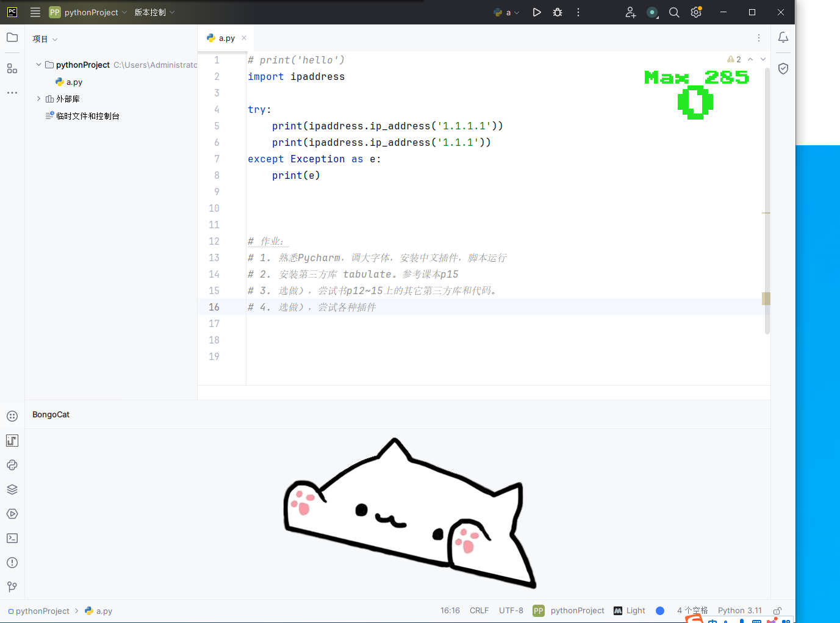Open the Git tool window icon
The width and height of the screenshot is (840, 623).
coord(12,586)
